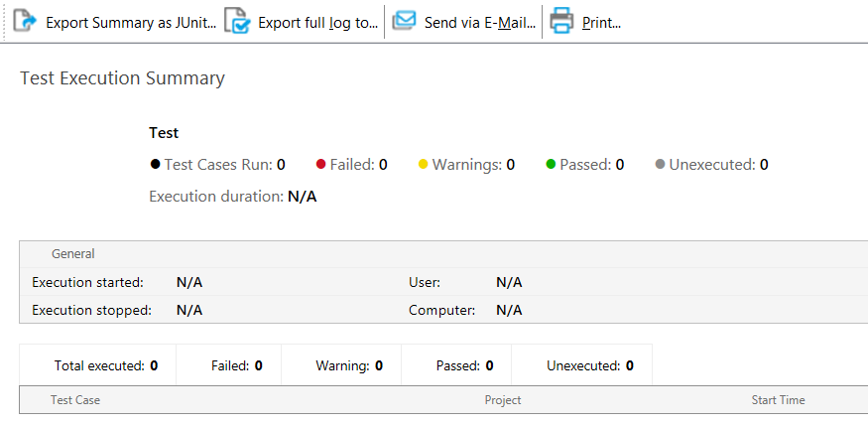Image resolution: width=868 pixels, height=425 pixels.
Task: Click the printer icon in the toolbar
Action: [x=561, y=21]
